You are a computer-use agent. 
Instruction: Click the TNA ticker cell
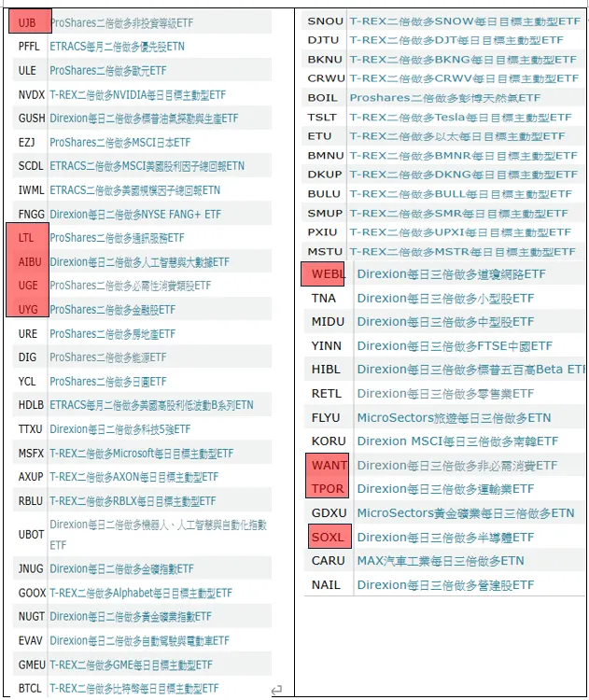click(323, 299)
